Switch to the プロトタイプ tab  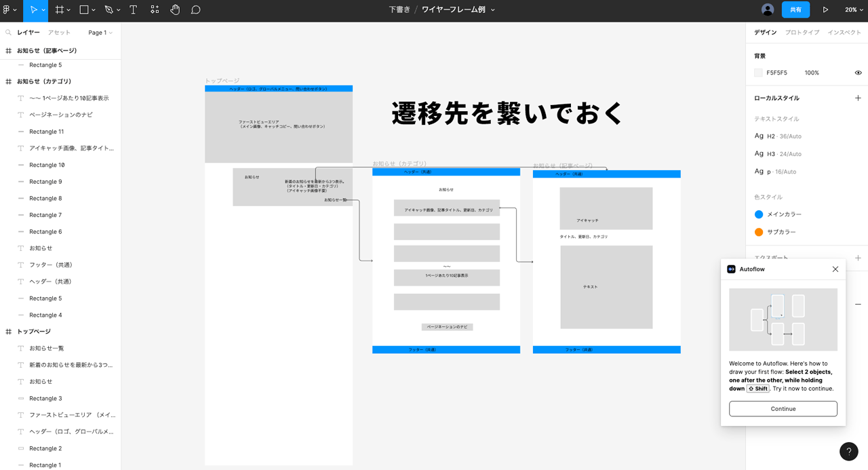[x=802, y=33]
